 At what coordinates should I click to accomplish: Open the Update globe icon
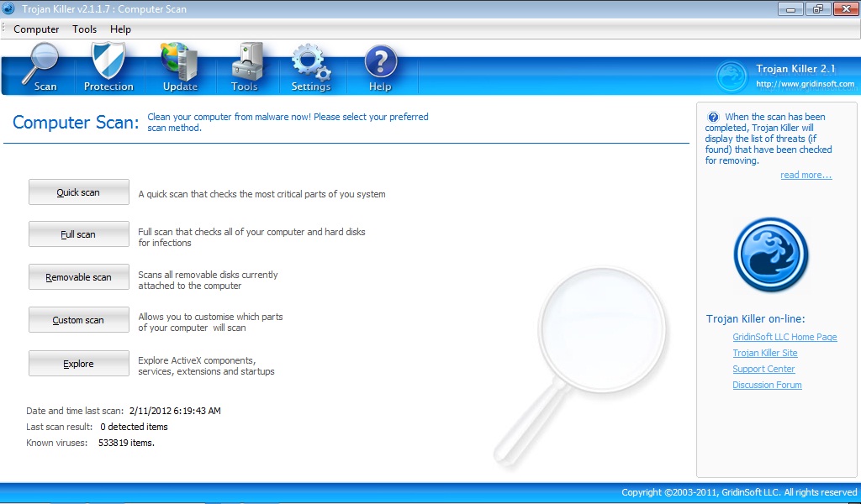[180, 67]
